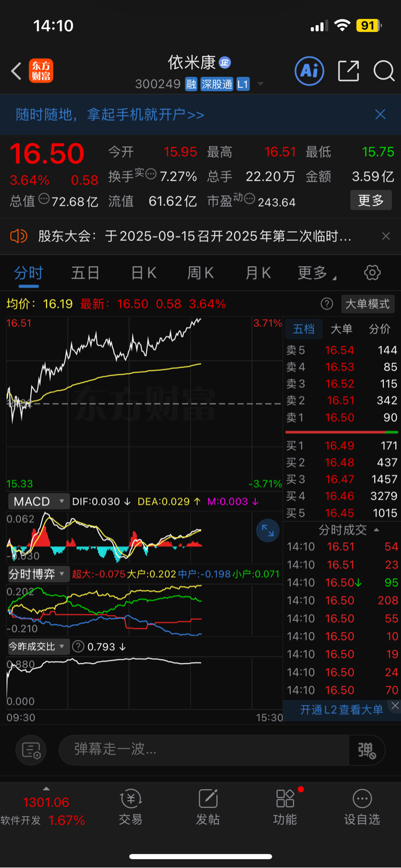Open the 今昨成交比 indicator dropdown
Screen dimensions: 401x868
38,647
